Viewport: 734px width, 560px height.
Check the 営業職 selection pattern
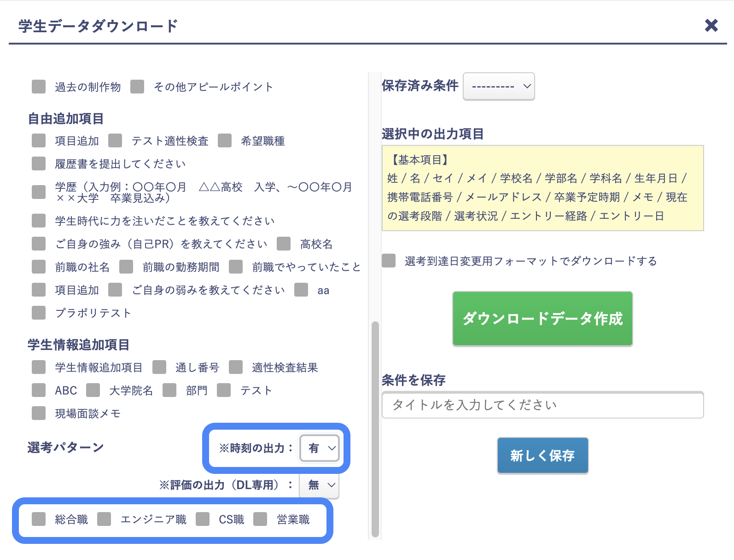click(x=260, y=519)
